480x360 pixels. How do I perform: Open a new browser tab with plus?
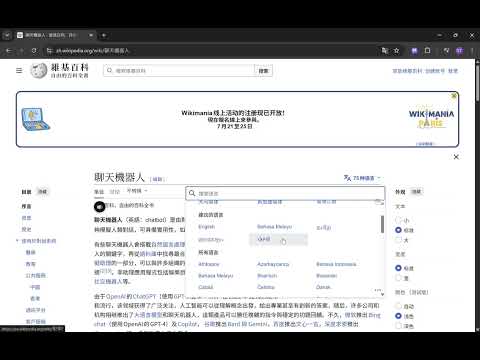(104, 35)
